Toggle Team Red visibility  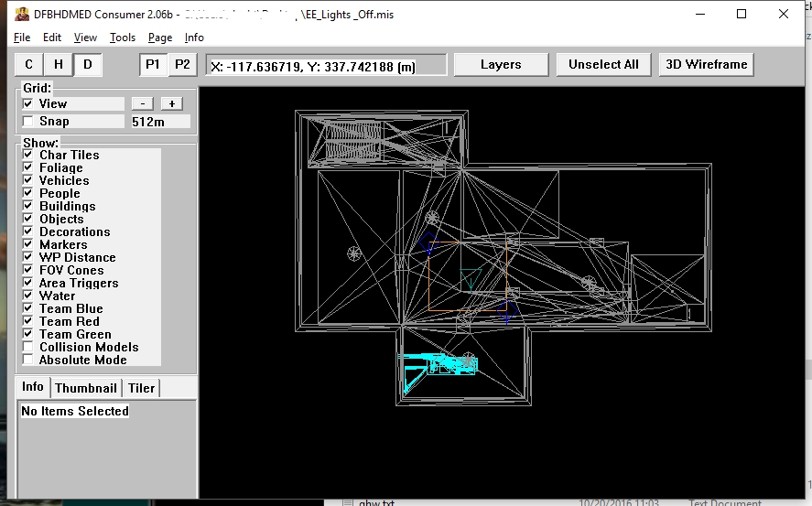click(x=28, y=321)
